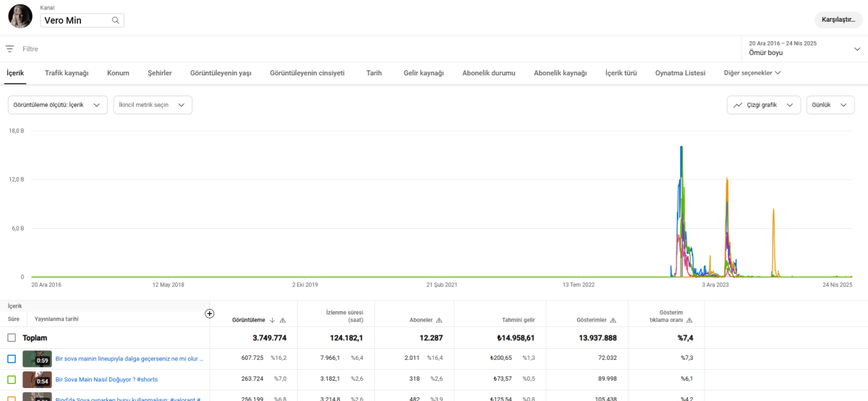This screenshot has width=868, height=401.
Task: Switch to the Gelir kaynağı tab
Action: (424, 73)
